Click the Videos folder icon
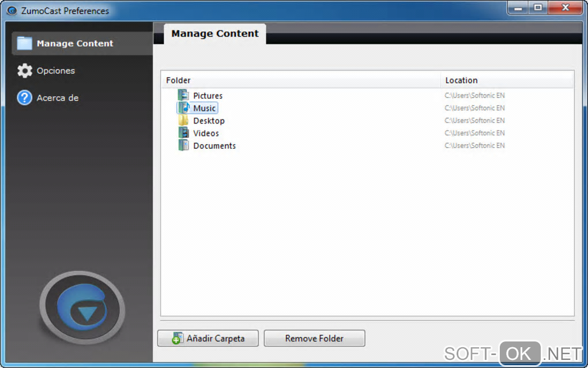Image resolution: width=588 pixels, height=368 pixels. point(183,133)
